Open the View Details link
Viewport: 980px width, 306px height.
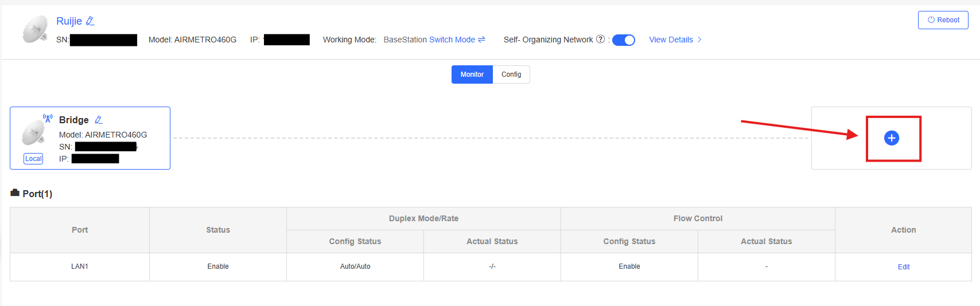click(671, 40)
